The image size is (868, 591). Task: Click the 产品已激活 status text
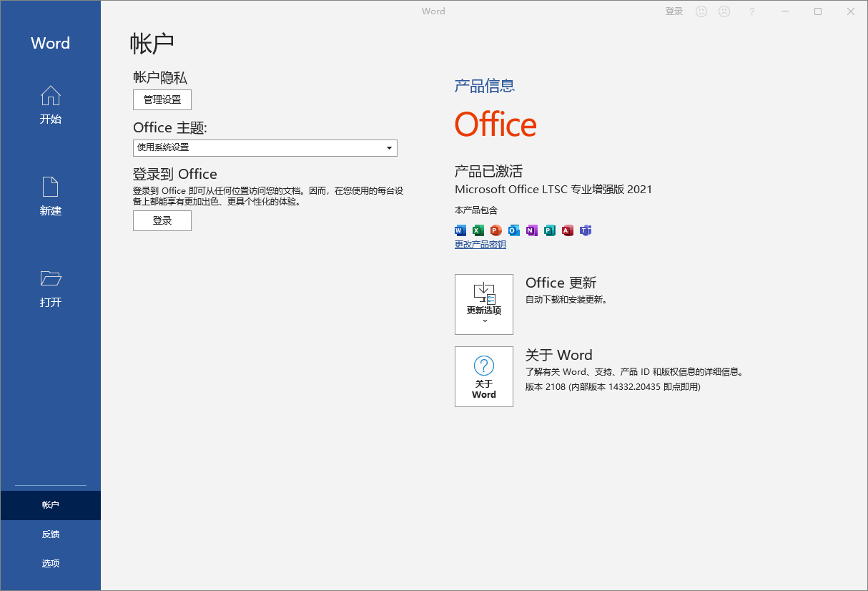(489, 171)
